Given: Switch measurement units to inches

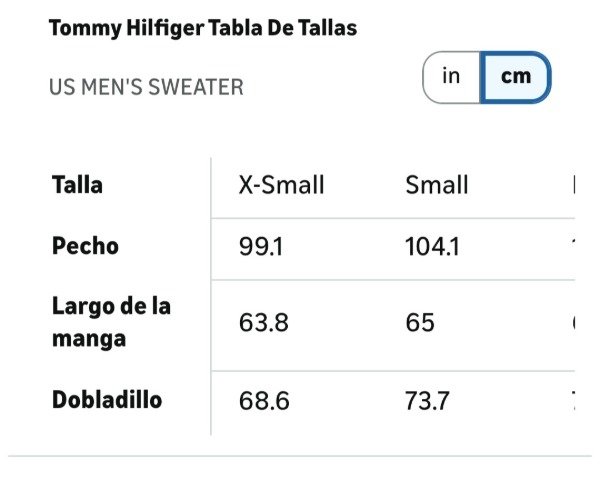Looking at the screenshot, I should click(452, 77).
